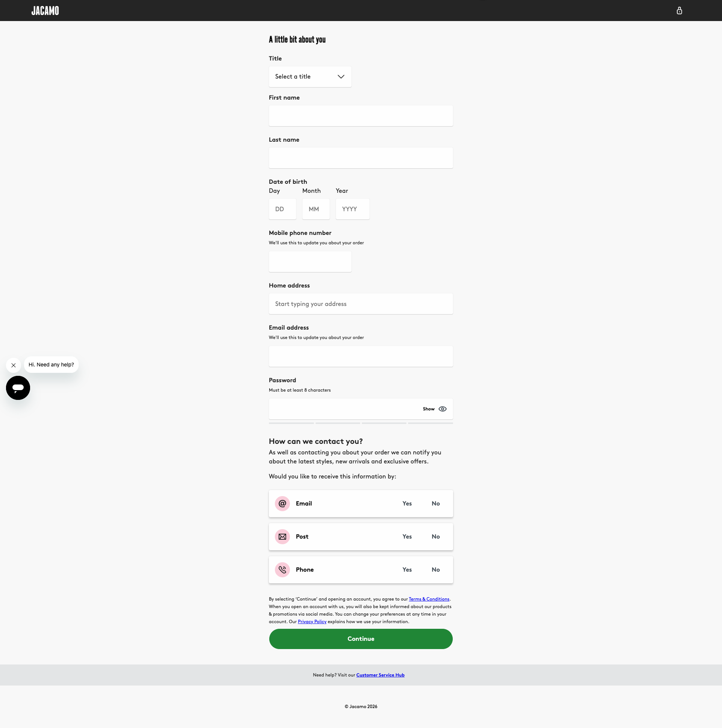The width and height of the screenshot is (722, 728).
Task: Open the Select a title dropdown
Action: tap(309, 77)
